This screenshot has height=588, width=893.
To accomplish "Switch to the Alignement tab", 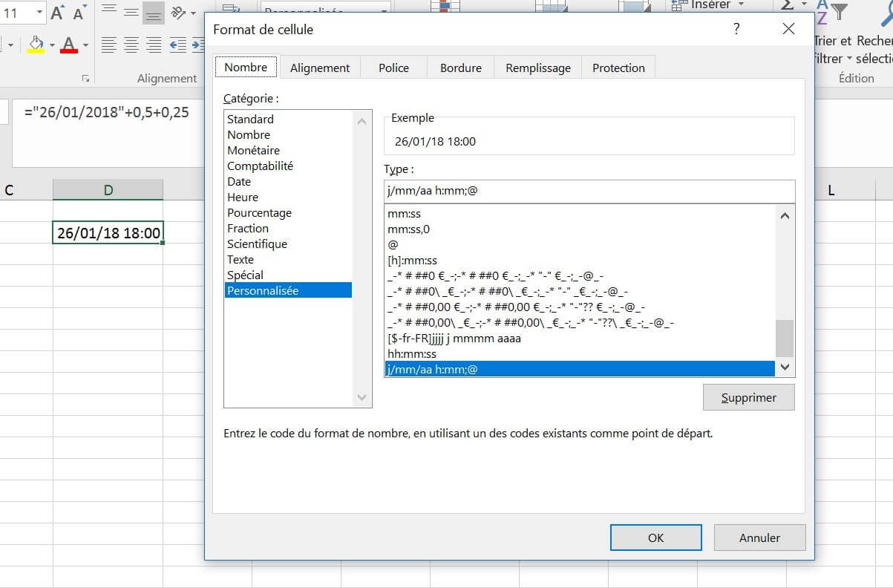I will [x=320, y=67].
